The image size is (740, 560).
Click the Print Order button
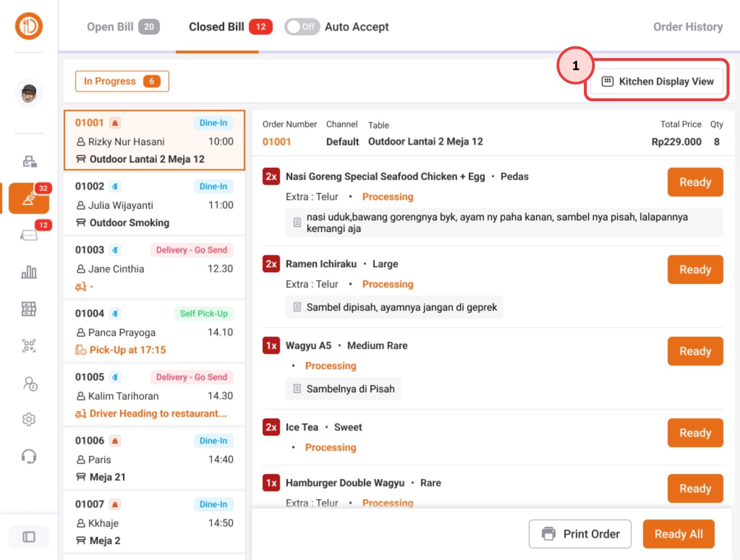580,534
